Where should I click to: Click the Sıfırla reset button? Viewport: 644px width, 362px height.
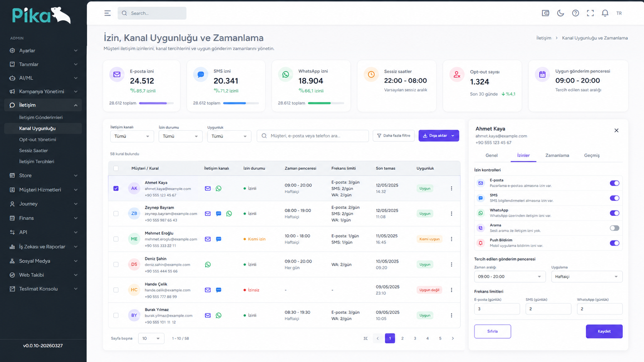(x=492, y=332)
